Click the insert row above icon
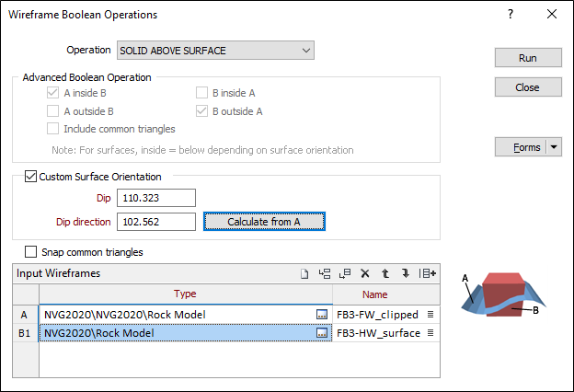The image size is (574, 392). 325,273
